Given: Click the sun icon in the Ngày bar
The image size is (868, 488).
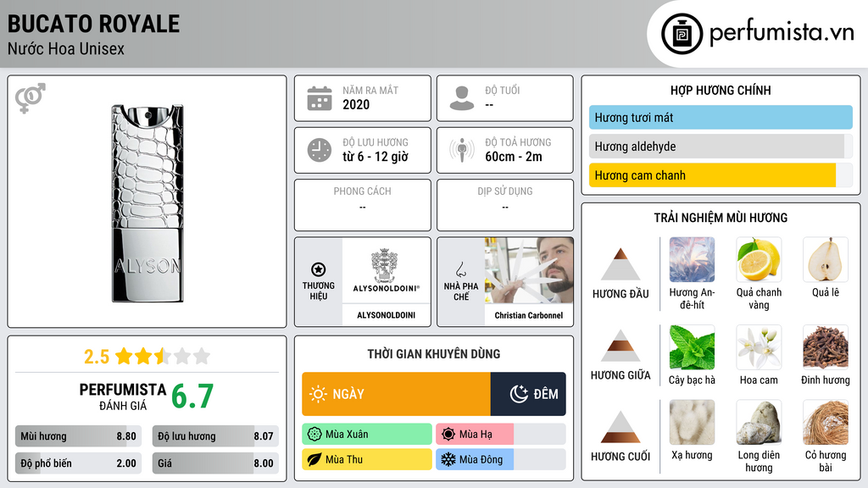Looking at the screenshot, I should point(318,394).
